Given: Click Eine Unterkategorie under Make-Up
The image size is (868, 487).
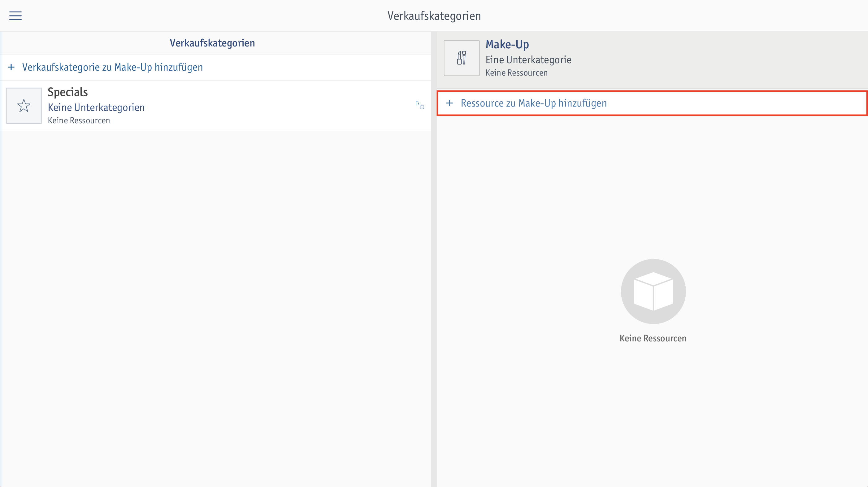Looking at the screenshot, I should click(x=528, y=60).
